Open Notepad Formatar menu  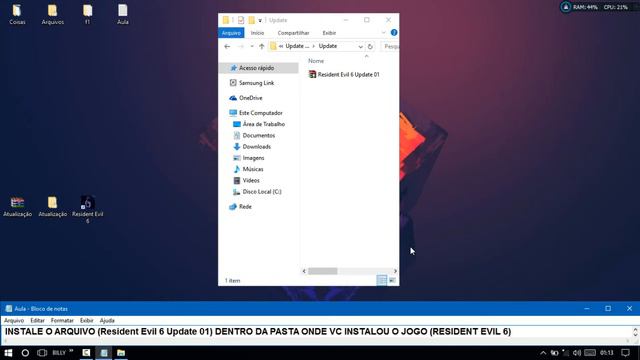(62, 320)
